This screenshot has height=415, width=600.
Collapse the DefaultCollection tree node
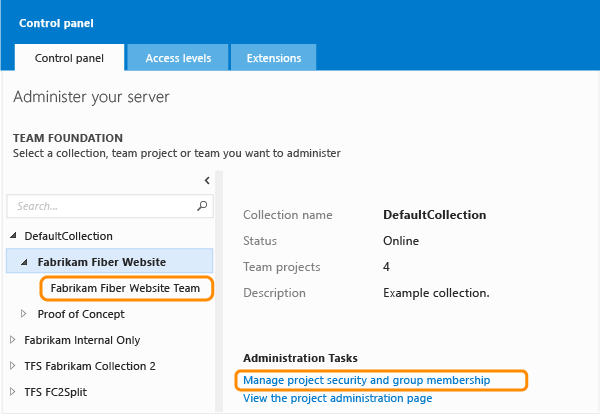tap(13, 235)
